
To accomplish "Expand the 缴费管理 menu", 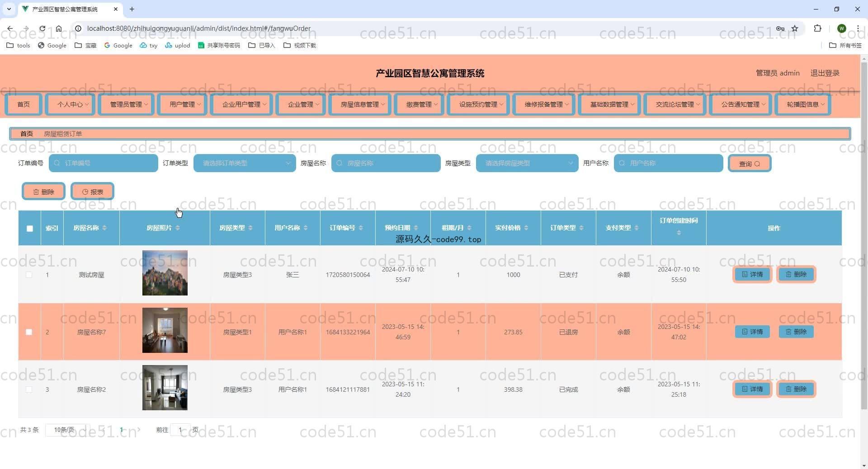I will tap(419, 104).
